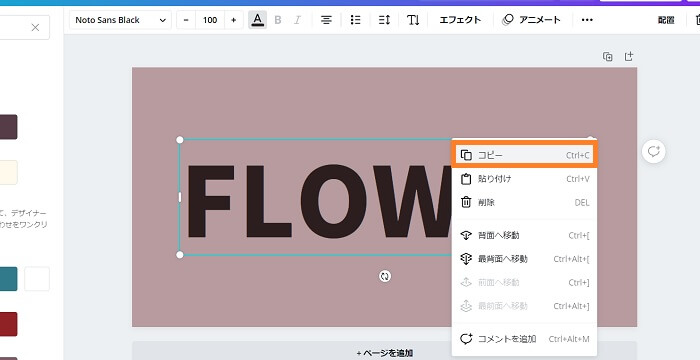
Task: Select the dark plum color swatch
Action: pyautogui.click(x=8, y=127)
